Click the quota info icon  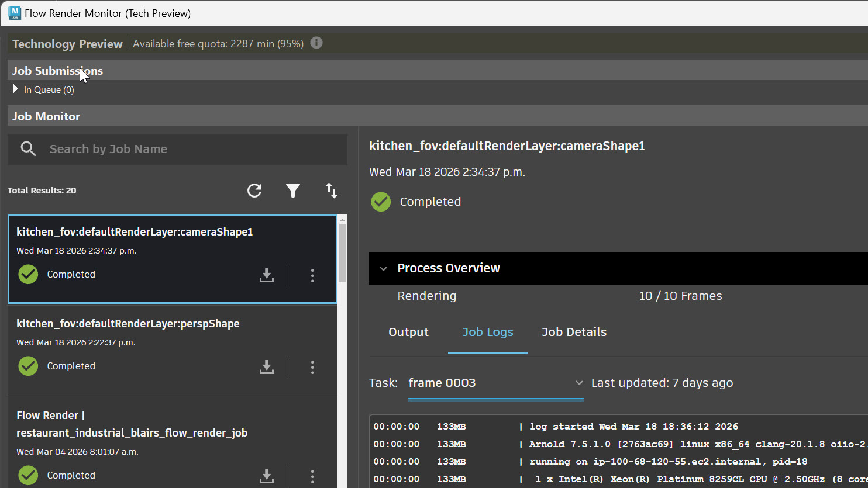[x=316, y=43]
